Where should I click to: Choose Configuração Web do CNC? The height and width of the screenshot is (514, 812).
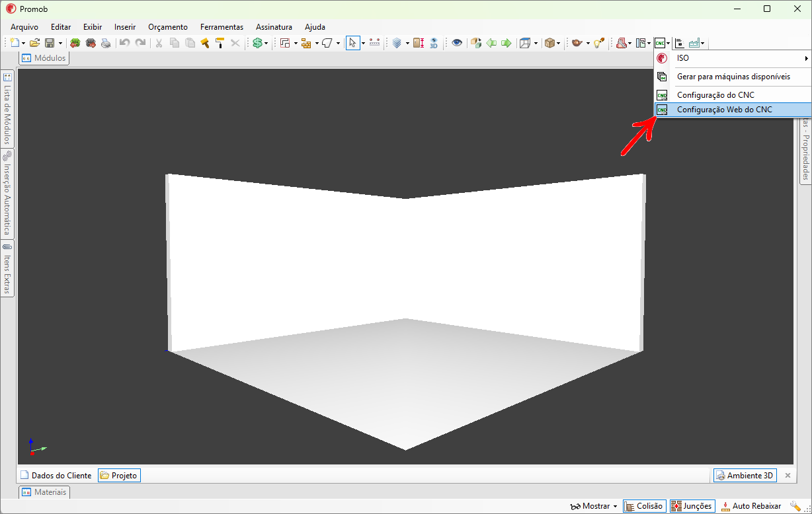click(x=724, y=110)
